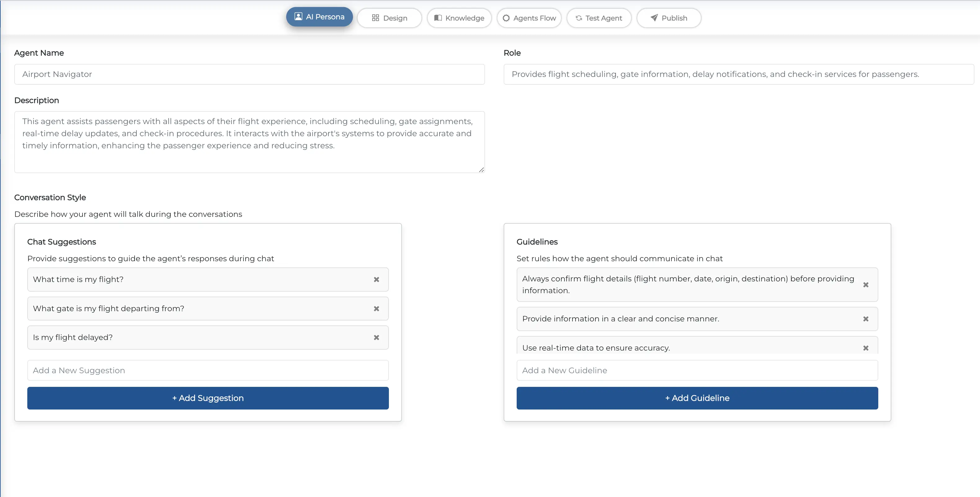Screen dimensions: 980x497
Task: Delete the 'Use real-time data' guideline
Action: (866, 348)
